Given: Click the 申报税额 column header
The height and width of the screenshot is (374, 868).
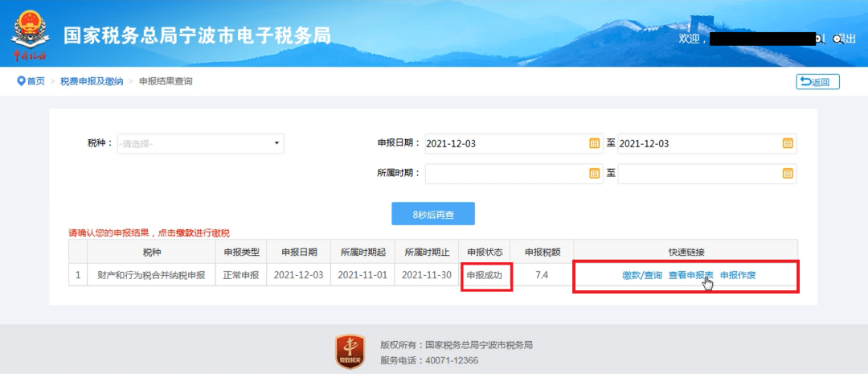Looking at the screenshot, I should pos(542,252).
